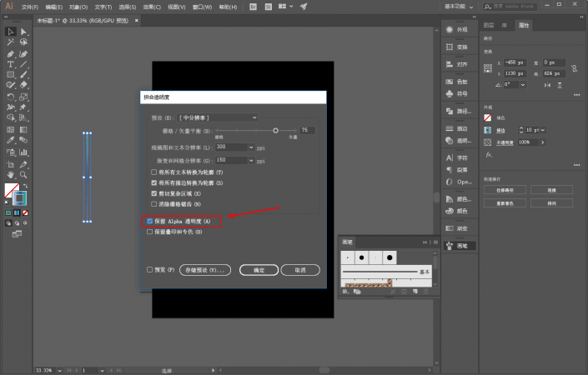
Task: Pick the Zoom tool in toolbar
Action: coord(23,174)
